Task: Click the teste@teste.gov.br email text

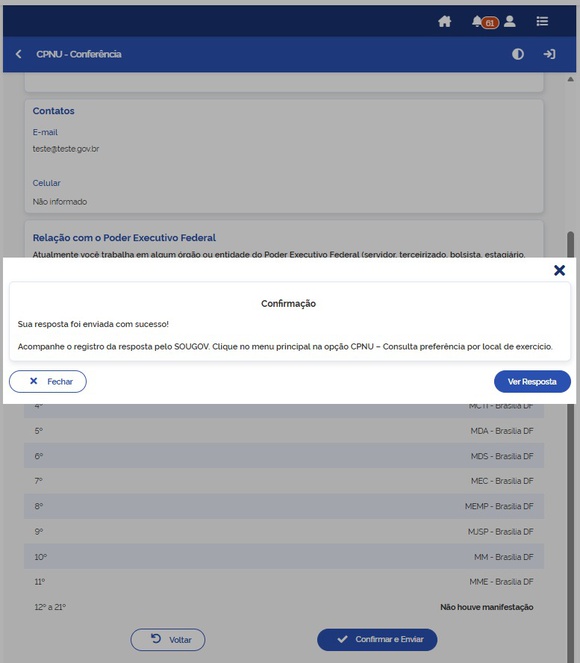Action: pyautogui.click(x=66, y=149)
